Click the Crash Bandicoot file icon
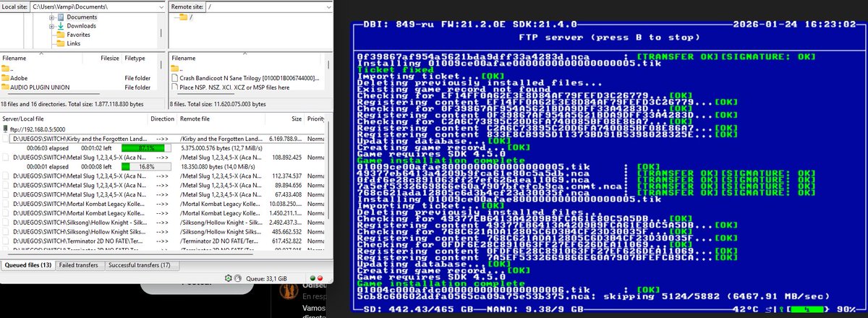The width and height of the screenshot is (868, 318). [x=176, y=77]
